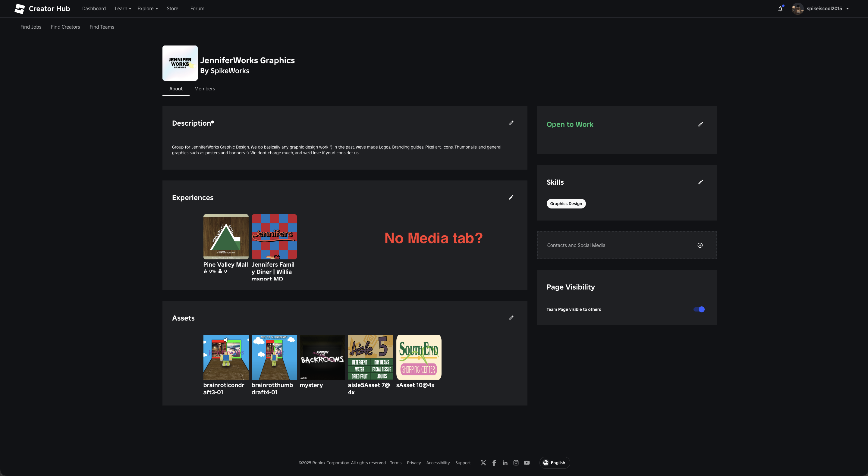Image resolution: width=868 pixels, height=476 pixels.
Task: Open the brainrotthumbdraft4-01 asset thumbnail
Action: tap(274, 357)
